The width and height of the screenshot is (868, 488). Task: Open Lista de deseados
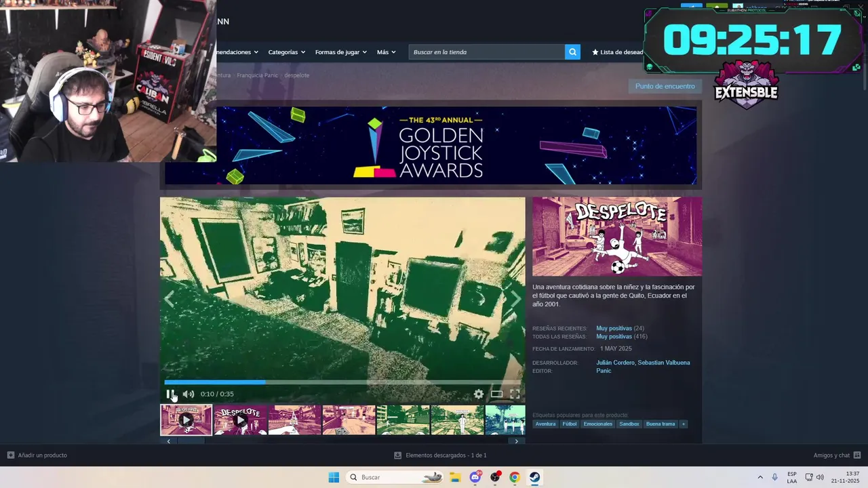[x=617, y=52]
